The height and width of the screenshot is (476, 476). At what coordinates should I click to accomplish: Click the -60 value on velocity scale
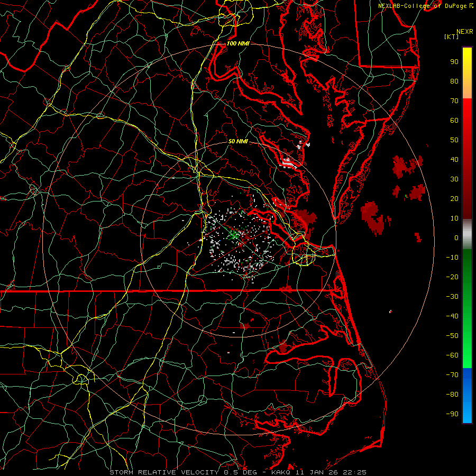click(x=452, y=355)
